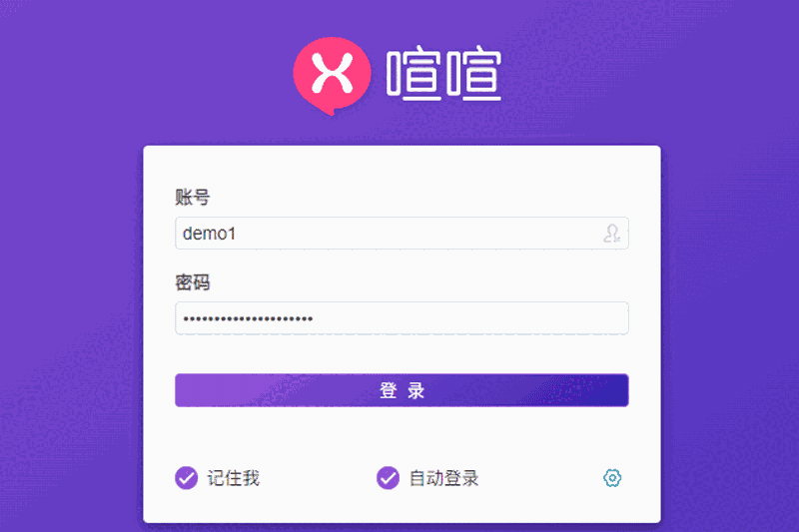Viewport: 799px width, 532px height.
Task: Place cursor after the demo1 text
Action: pos(238,234)
